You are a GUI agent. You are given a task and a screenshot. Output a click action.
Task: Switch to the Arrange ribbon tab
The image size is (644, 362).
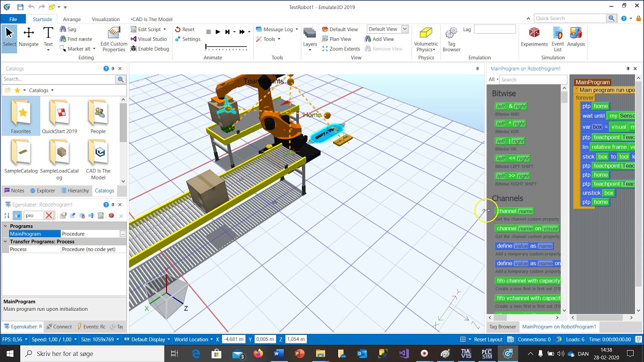72,19
